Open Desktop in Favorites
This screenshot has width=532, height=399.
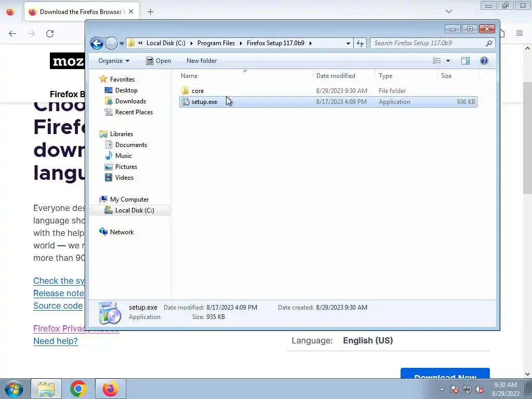point(121,90)
